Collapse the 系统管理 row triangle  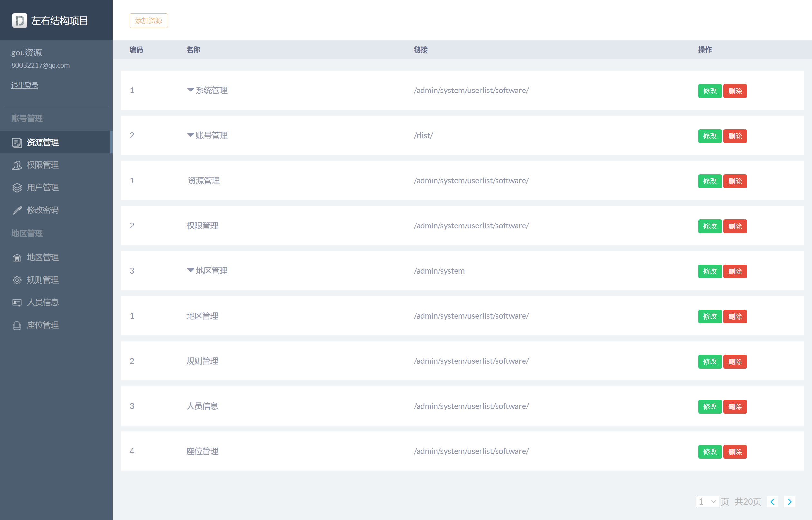(x=190, y=90)
